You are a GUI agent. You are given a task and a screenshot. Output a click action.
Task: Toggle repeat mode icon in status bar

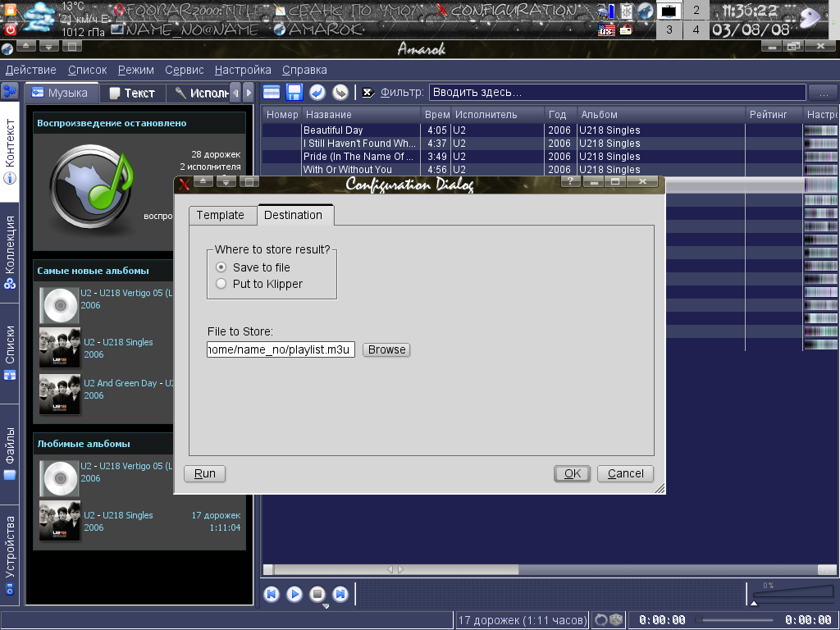point(601,620)
